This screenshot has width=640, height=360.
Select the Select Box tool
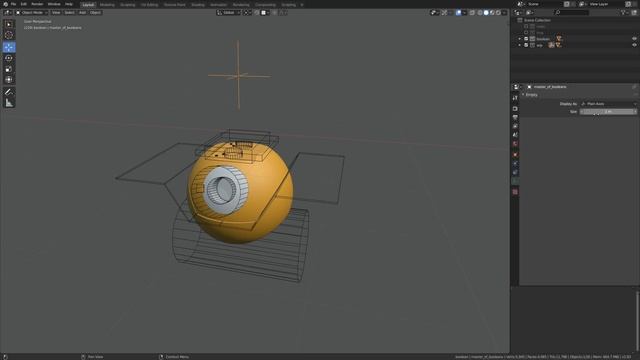pyautogui.click(x=9, y=24)
